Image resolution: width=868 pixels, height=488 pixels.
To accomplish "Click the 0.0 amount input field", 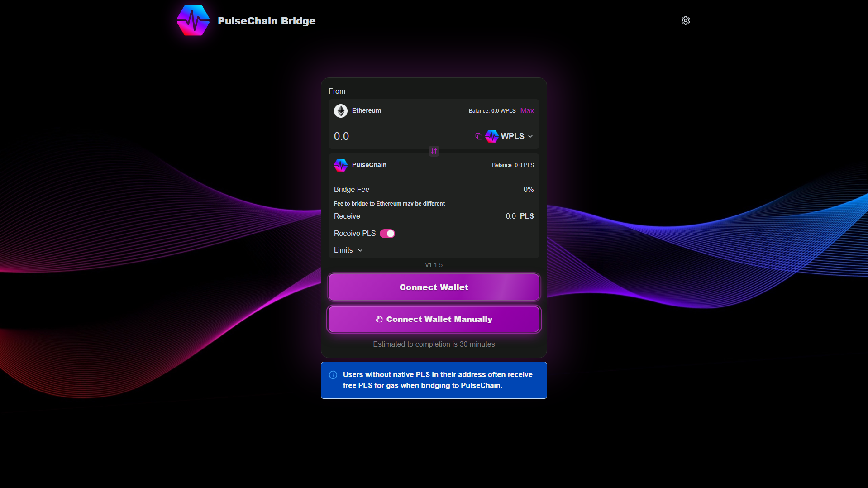I will click(403, 136).
